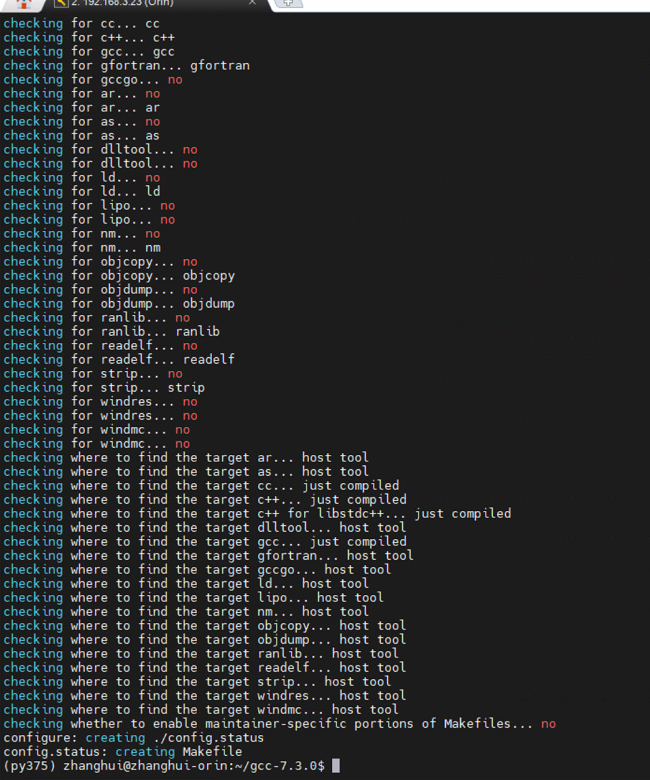Click the "windmc... host tool" target line
The height and width of the screenshot is (780, 650).
(200, 710)
